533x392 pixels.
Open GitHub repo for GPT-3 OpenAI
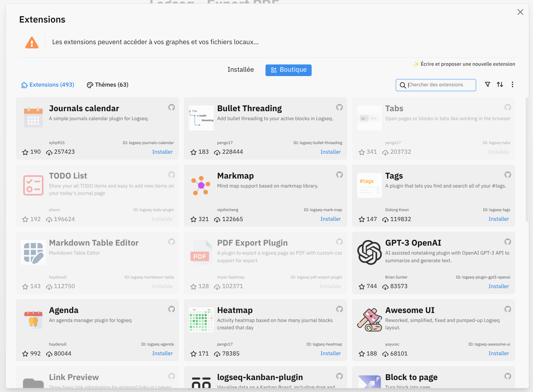pos(508,242)
